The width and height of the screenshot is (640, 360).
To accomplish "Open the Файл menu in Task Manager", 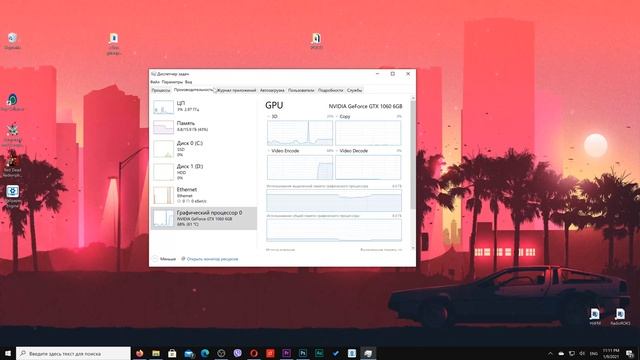I will 155,82.
